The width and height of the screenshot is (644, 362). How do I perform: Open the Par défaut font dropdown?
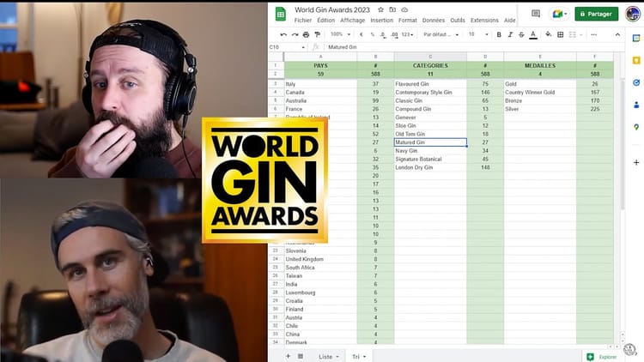click(x=440, y=35)
